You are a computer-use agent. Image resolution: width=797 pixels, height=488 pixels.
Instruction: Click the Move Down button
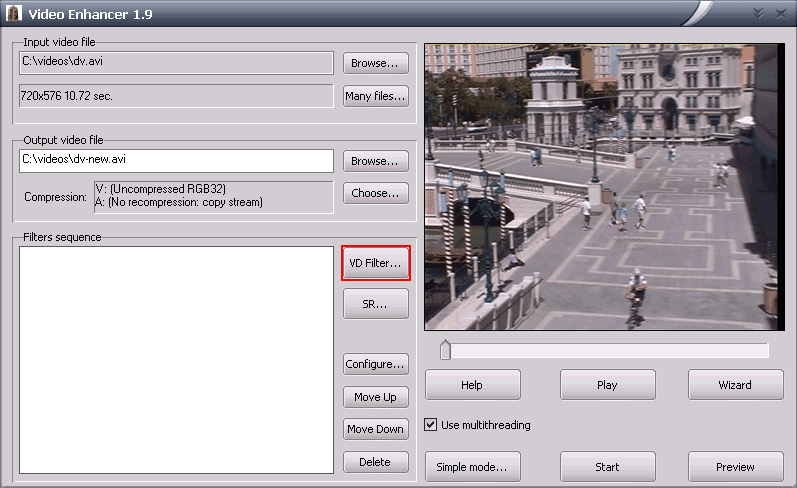pos(375,429)
